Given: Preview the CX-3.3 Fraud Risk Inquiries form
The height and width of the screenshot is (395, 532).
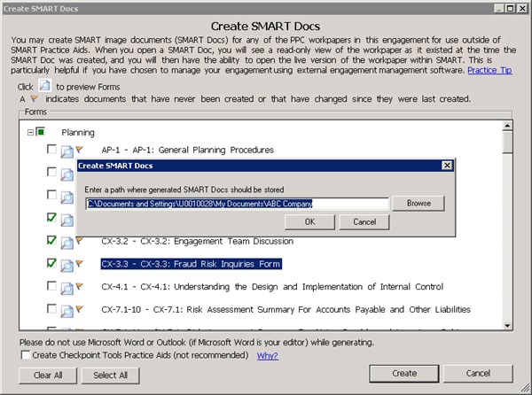Looking at the screenshot, I should pyautogui.click(x=66, y=264).
